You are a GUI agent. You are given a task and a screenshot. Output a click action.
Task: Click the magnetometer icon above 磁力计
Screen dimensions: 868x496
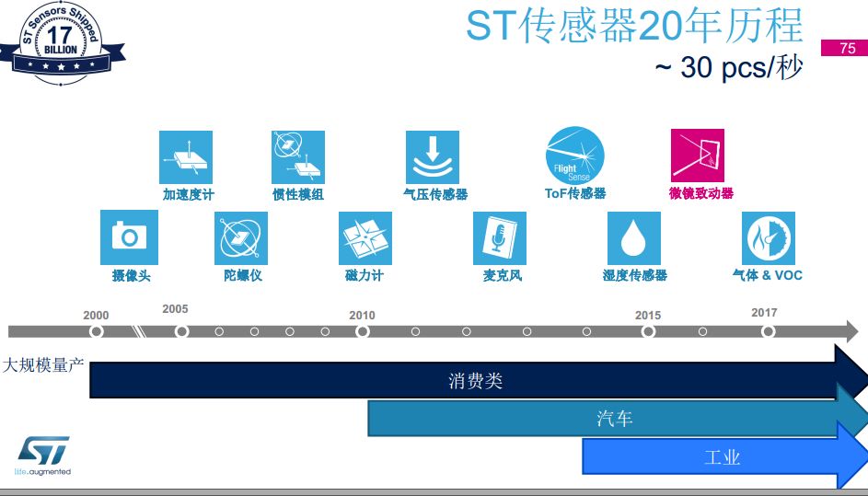click(x=365, y=238)
